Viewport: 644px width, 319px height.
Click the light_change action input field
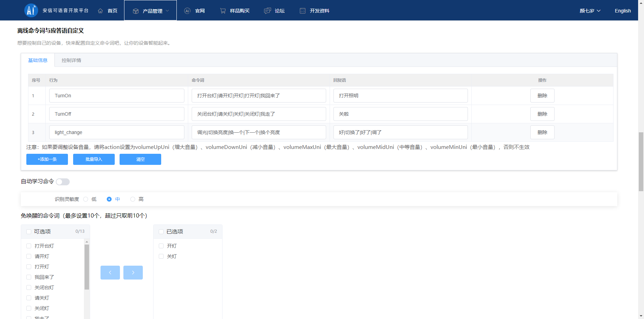point(117,132)
